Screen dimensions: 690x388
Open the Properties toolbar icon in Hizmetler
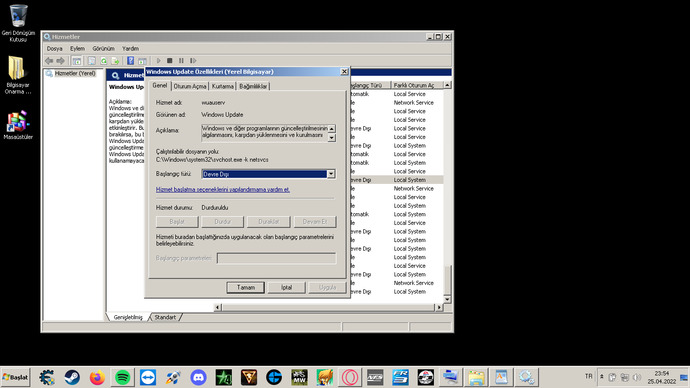(x=92, y=61)
